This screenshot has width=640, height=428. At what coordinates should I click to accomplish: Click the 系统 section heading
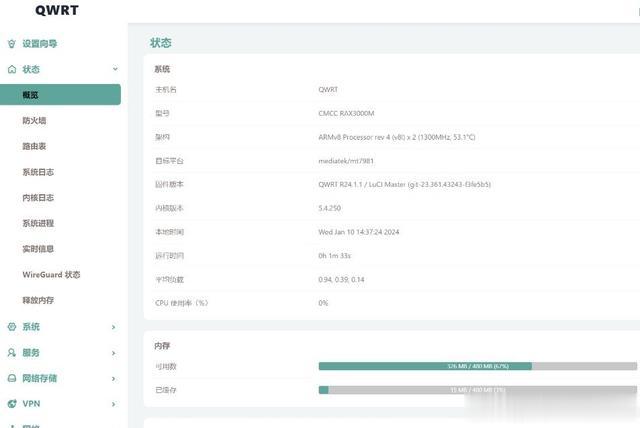[x=162, y=69]
